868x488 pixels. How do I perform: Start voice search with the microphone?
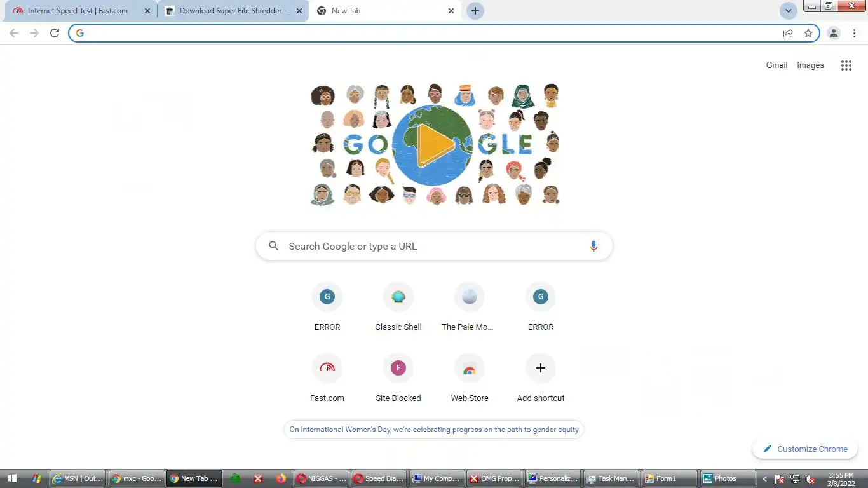click(x=593, y=246)
